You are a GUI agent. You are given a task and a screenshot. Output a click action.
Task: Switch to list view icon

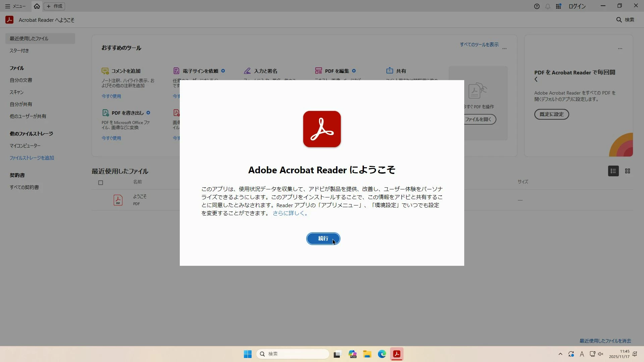613,171
